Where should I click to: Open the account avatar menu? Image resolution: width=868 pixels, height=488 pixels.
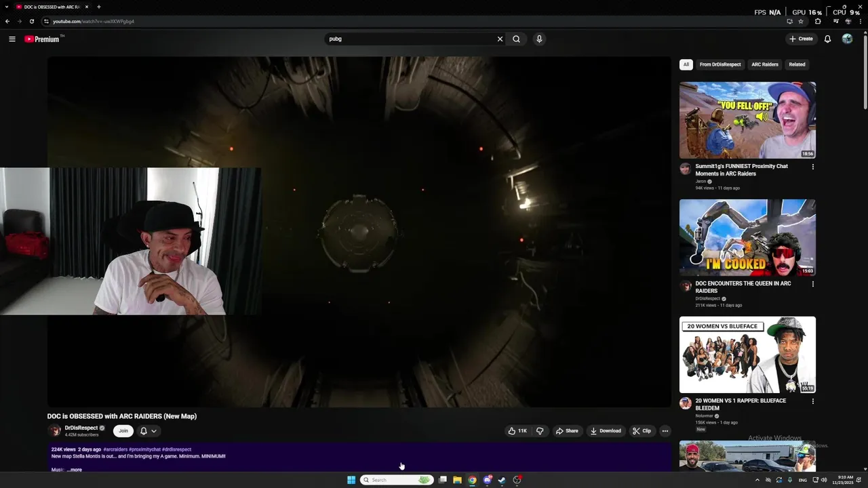coord(847,39)
